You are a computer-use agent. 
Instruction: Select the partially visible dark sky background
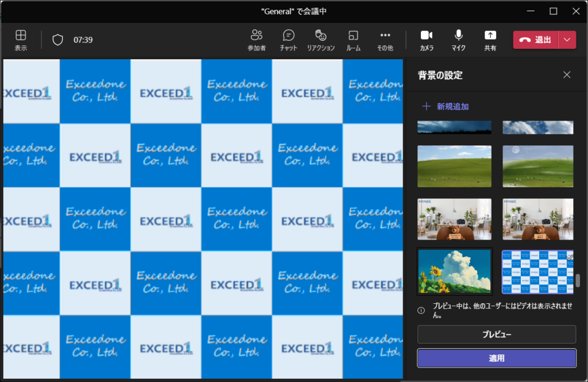pyautogui.click(x=454, y=128)
